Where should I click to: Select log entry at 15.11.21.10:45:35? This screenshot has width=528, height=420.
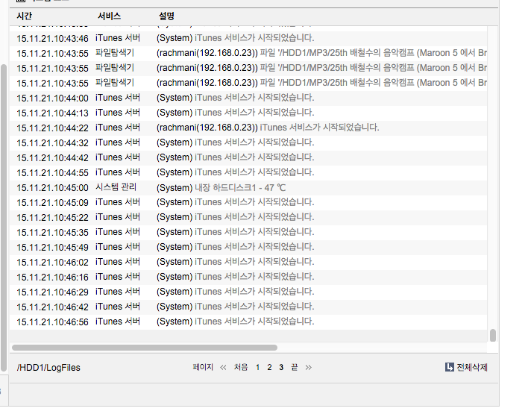[x=248, y=233]
